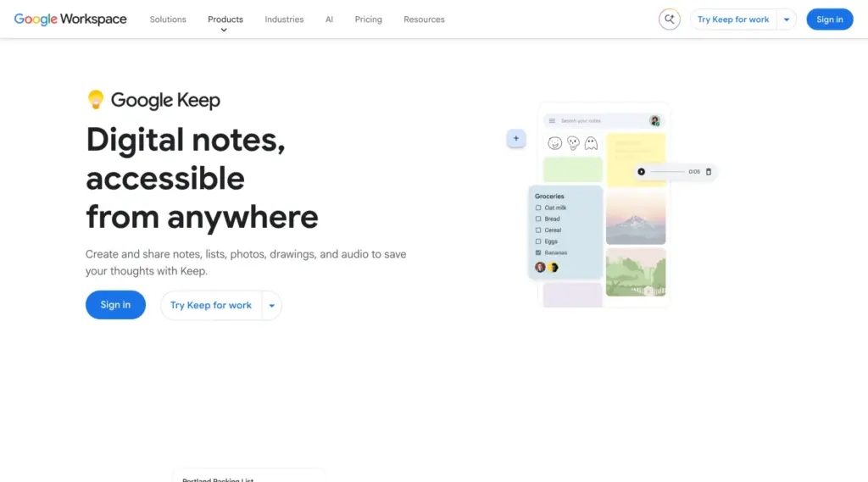Click the Search your notes field
The image size is (868, 482).
pos(604,120)
